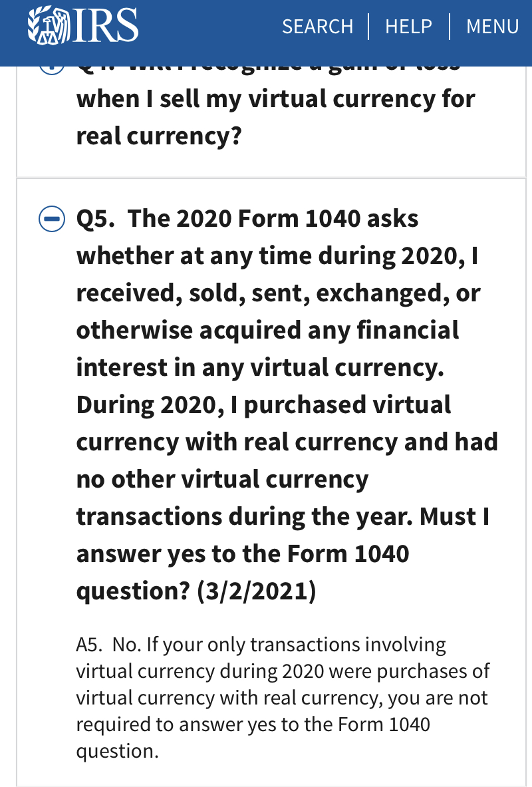Open the HELP option in header
Image resolution: width=532 pixels, height=787 pixels.
[408, 27]
